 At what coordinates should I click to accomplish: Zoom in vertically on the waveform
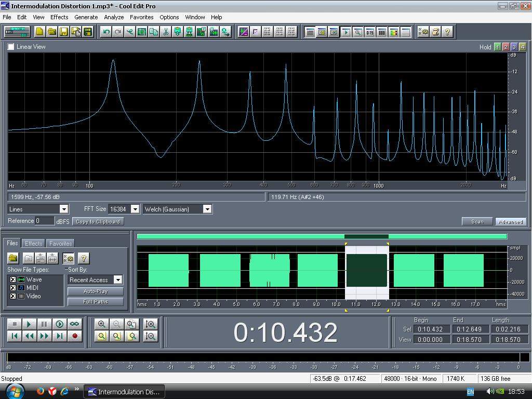click(x=150, y=324)
